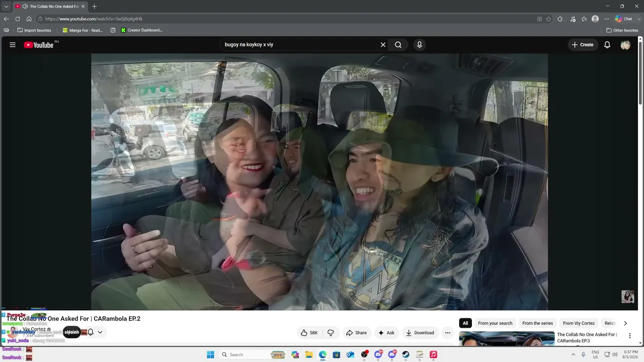Click the channel watermark in the video corner

[x=628, y=297]
